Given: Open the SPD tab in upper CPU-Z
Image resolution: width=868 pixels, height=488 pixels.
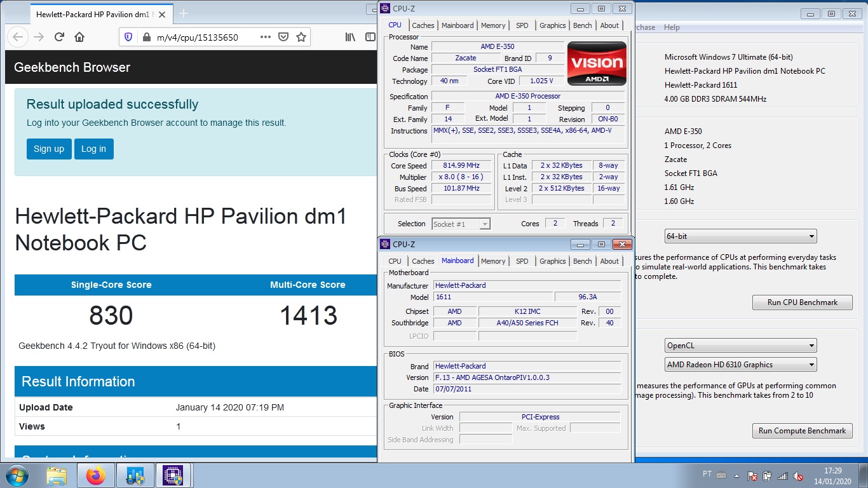Looking at the screenshot, I should (x=522, y=25).
